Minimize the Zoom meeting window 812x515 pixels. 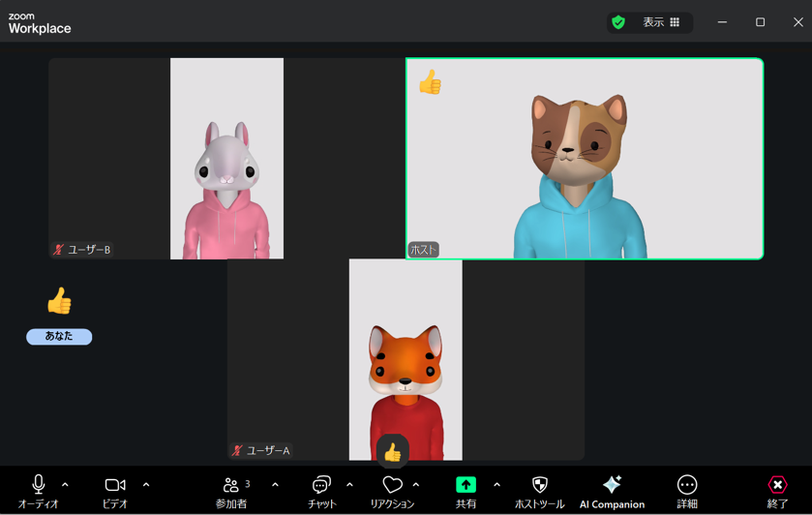[x=722, y=22]
